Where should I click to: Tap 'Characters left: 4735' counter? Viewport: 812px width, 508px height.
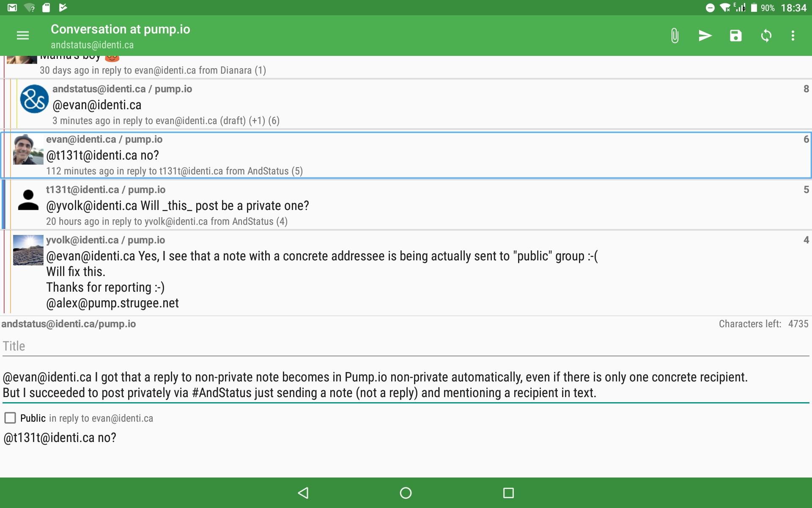[x=764, y=324]
